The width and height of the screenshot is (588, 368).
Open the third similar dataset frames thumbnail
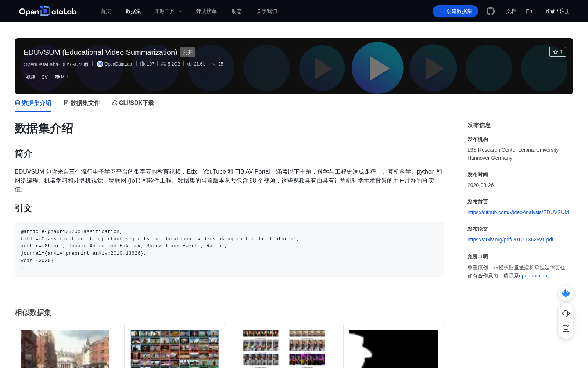[x=284, y=349]
